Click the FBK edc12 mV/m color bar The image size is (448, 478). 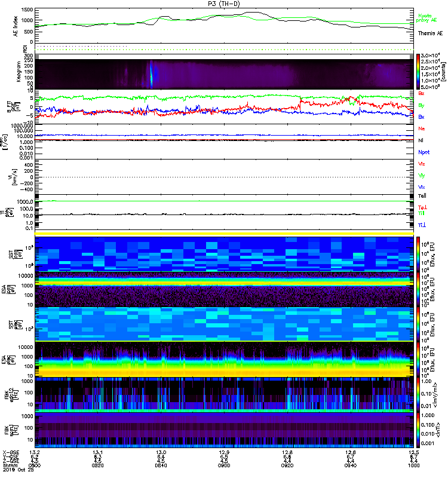coord(418,394)
